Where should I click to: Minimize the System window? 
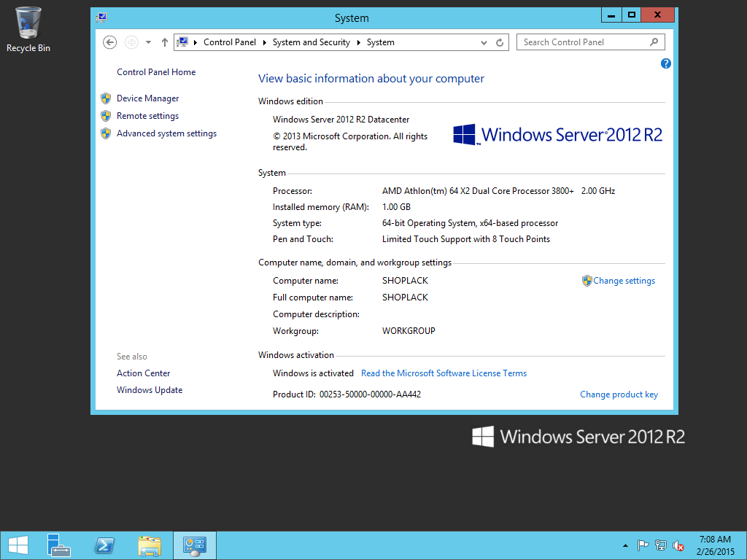611,15
